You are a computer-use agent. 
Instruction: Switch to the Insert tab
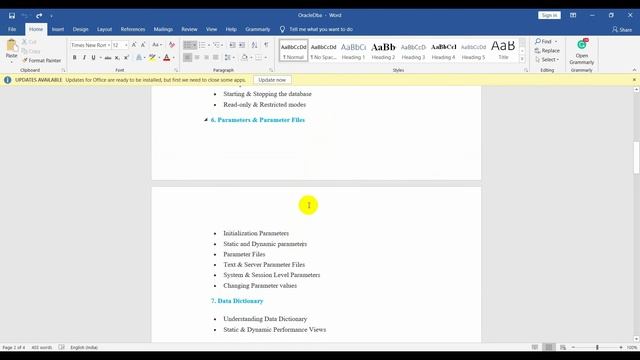coord(58,29)
